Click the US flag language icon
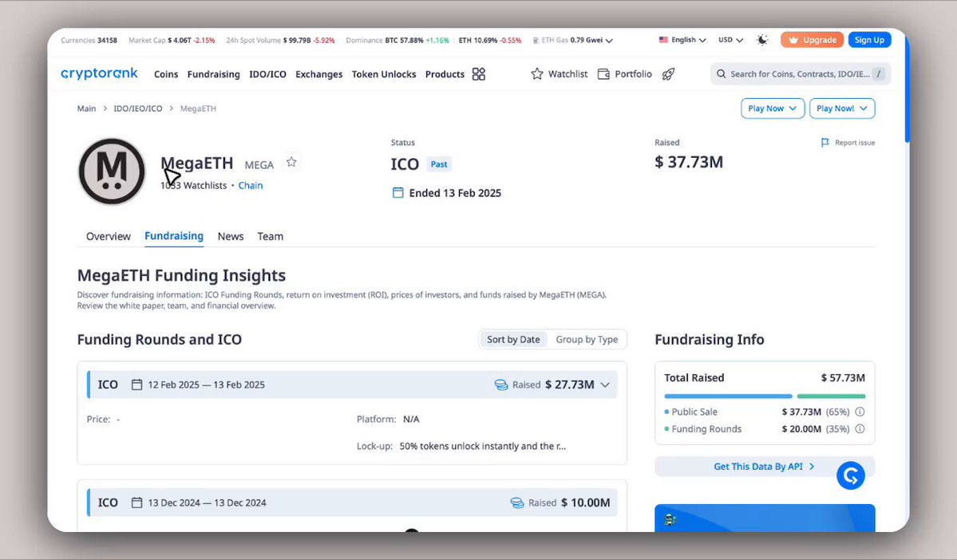This screenshot has width=957, height=560. [x=663, y=40]
